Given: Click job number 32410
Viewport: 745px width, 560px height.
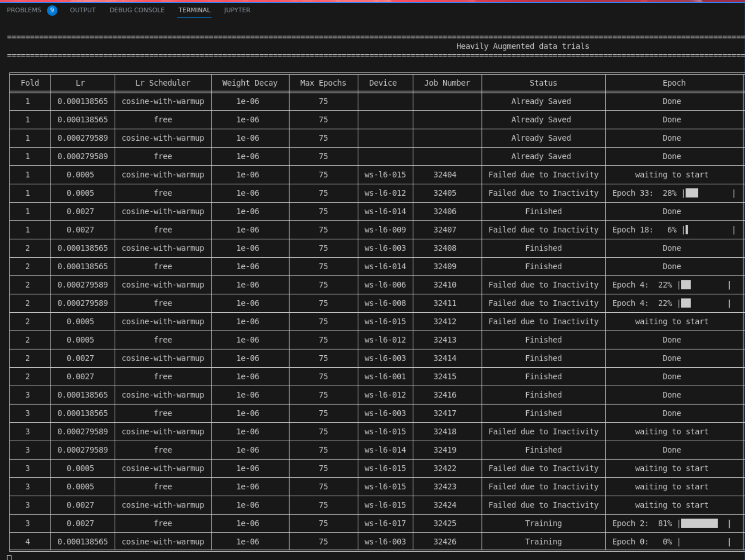Looking at the screenshot, I should [445, 285].
